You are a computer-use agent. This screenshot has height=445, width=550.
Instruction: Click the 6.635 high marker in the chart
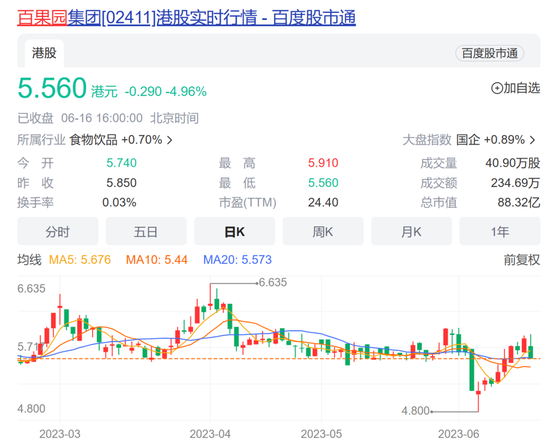(273, 282)
